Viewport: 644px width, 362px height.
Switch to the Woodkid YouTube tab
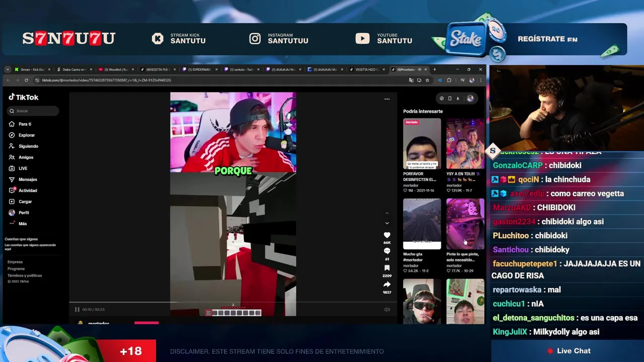[x=115, y=69]
